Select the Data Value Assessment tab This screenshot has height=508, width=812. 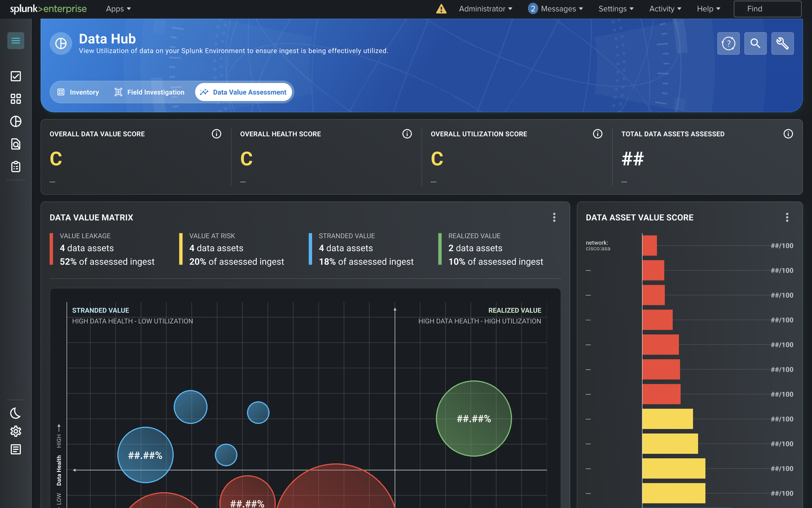244,92
